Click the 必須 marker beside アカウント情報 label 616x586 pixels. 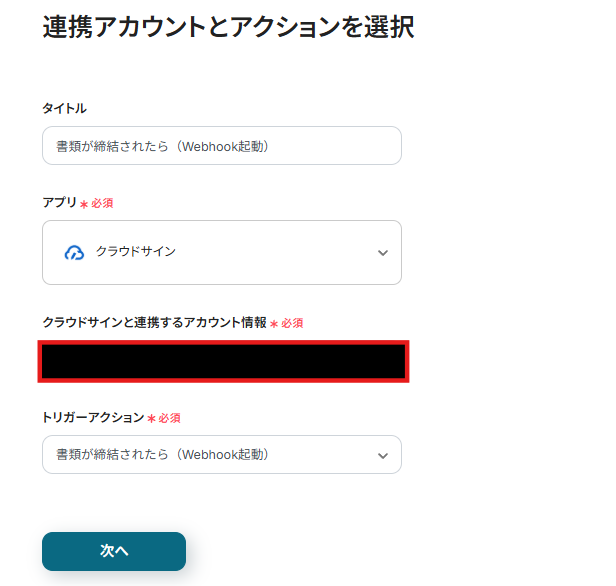click(292, 324)
